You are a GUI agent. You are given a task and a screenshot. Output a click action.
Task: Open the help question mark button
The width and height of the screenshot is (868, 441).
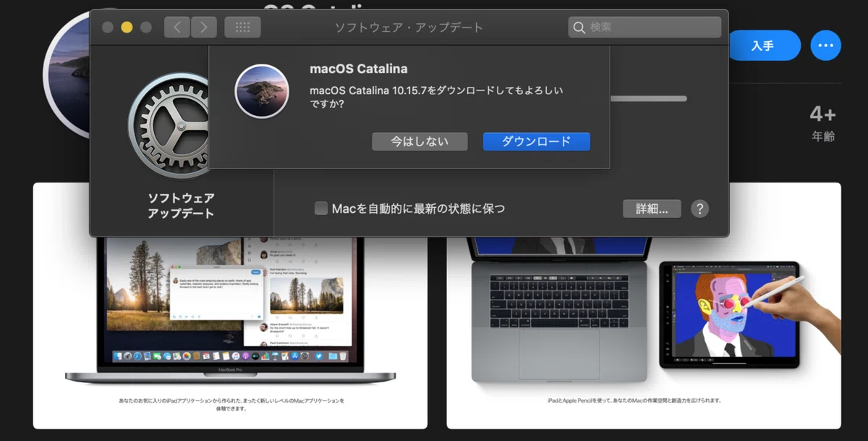pos(699,209)
